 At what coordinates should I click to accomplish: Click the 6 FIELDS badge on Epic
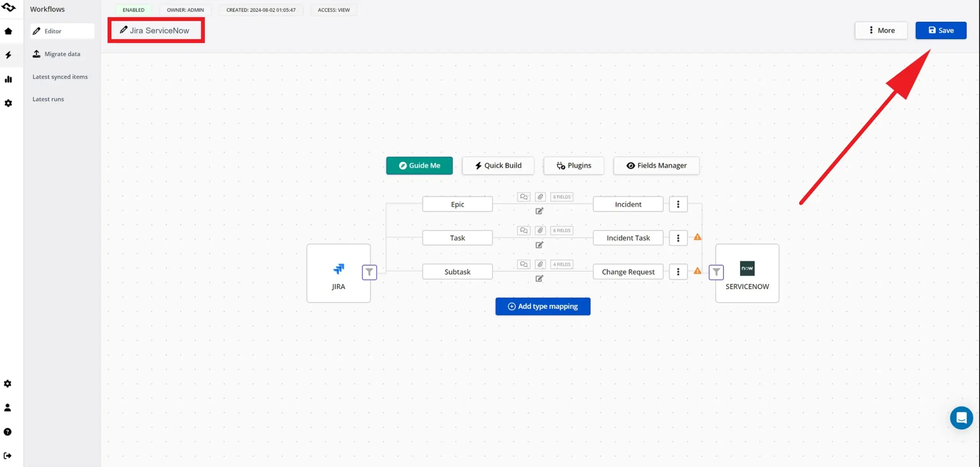(x=562, y=197)
